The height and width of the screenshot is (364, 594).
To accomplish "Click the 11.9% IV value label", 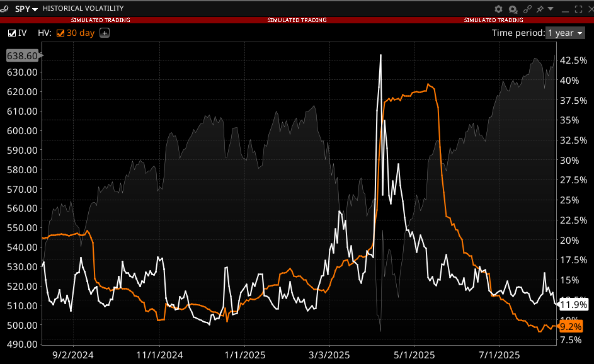I will click(574, 305).
